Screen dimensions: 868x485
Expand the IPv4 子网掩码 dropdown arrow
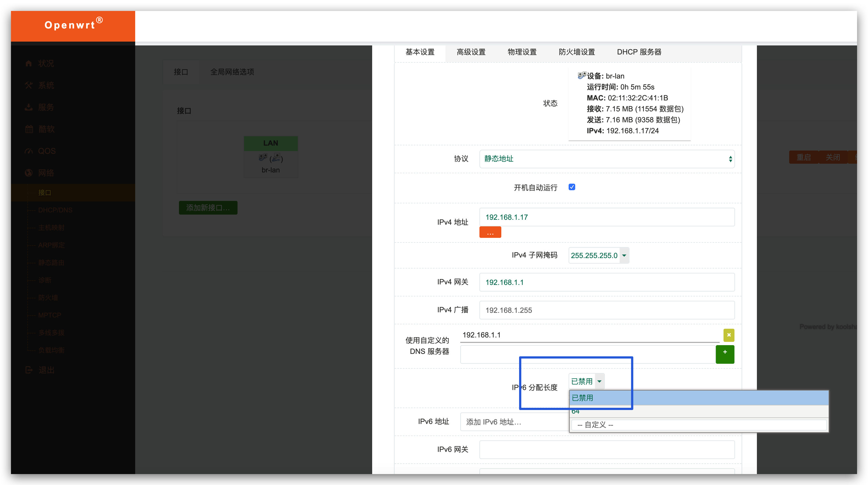coord(624,255)
